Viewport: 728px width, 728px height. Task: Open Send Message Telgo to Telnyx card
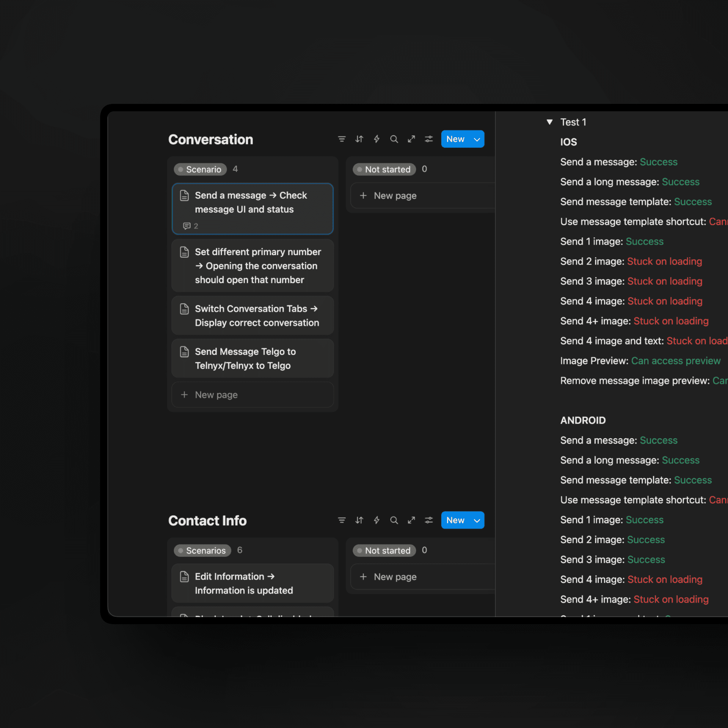(x=253, y=358)
